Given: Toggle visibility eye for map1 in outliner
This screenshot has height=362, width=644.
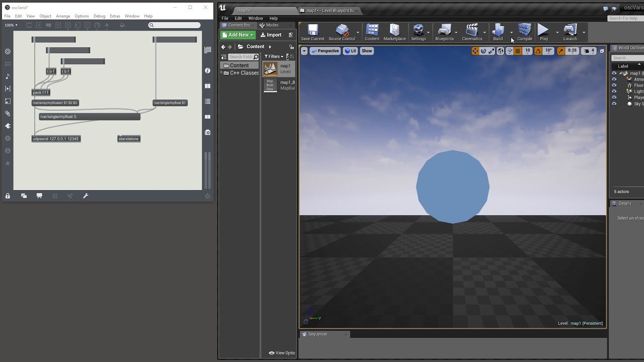Looking at the screenshot, I should 614,73.
